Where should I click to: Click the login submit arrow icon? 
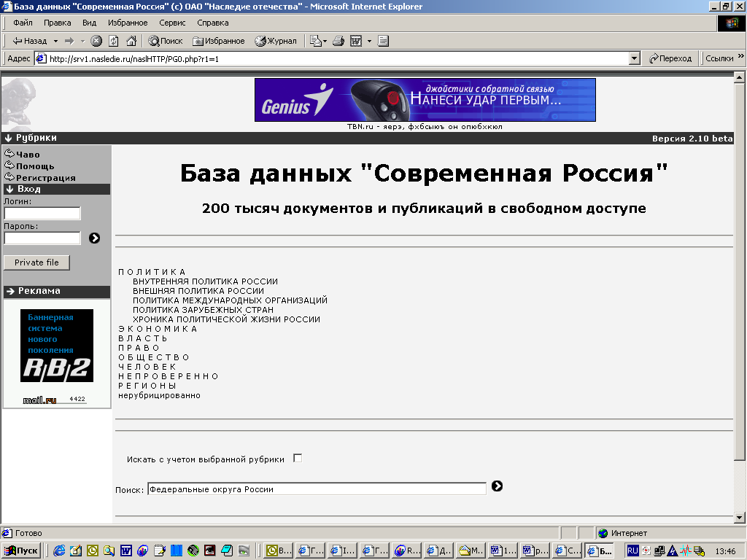coord(94,238)
